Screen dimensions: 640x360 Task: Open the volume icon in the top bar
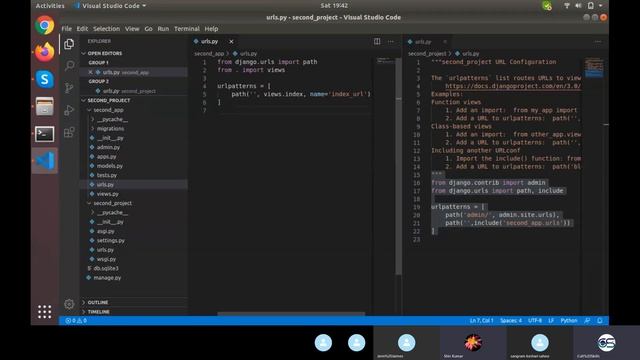578,6
